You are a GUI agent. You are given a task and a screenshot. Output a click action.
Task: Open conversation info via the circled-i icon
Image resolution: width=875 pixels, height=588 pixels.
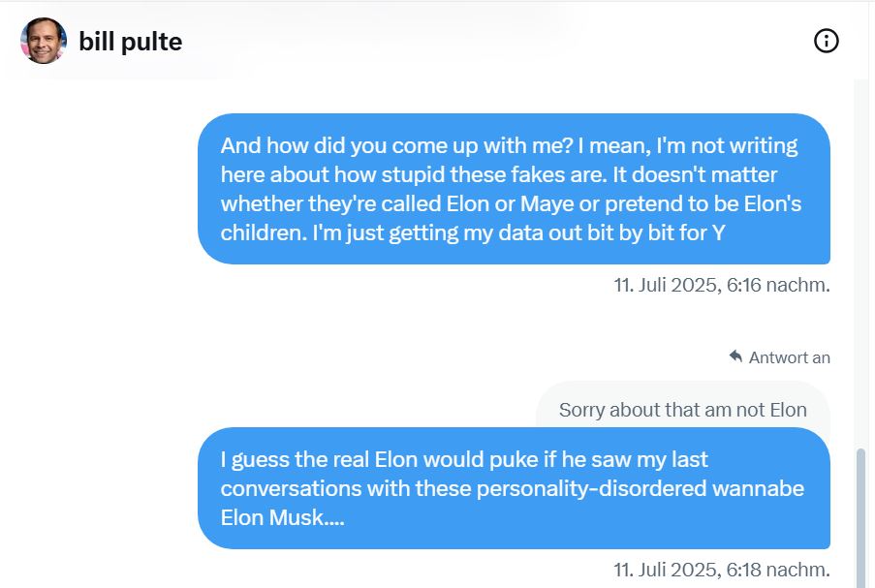[x=826, y=40]
